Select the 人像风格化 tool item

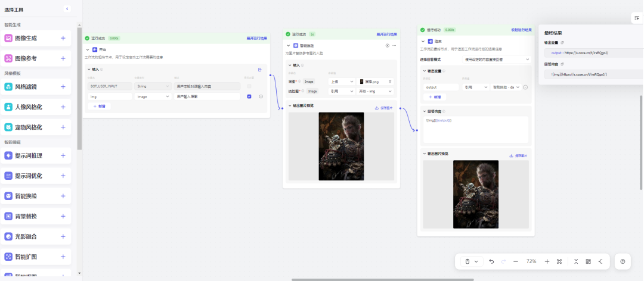click(x=35, y=107)
